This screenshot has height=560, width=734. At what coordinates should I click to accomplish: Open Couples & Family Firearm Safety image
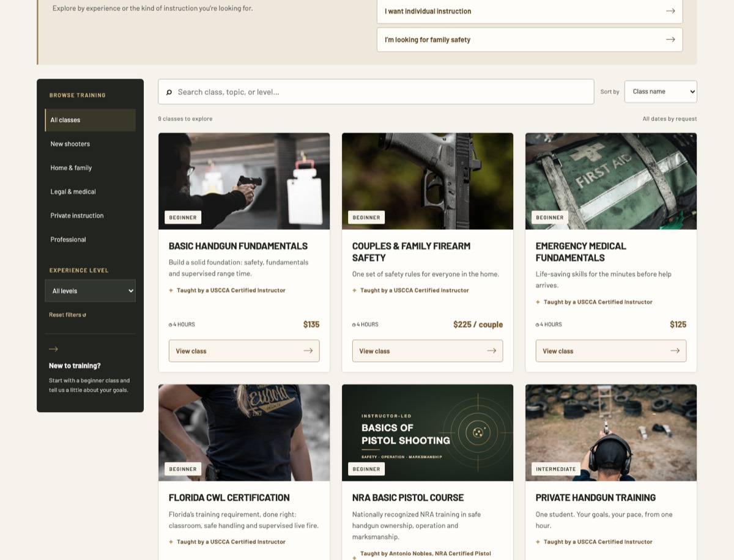pos(428,181)
